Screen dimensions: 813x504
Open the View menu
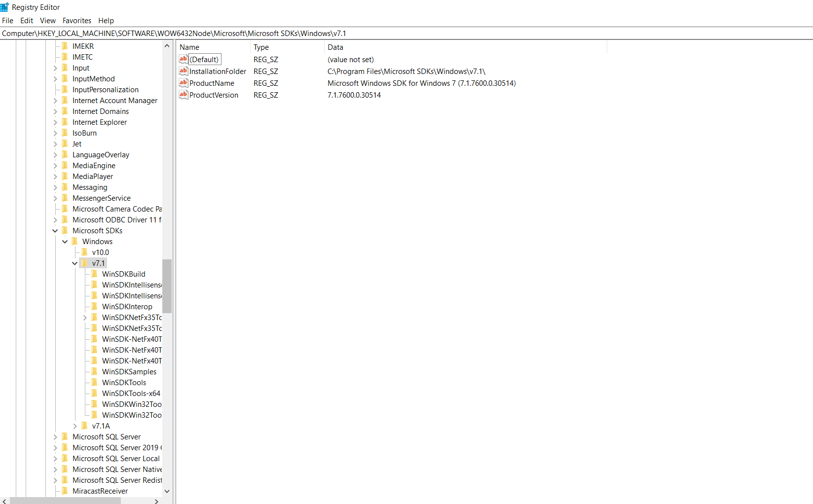48,21
